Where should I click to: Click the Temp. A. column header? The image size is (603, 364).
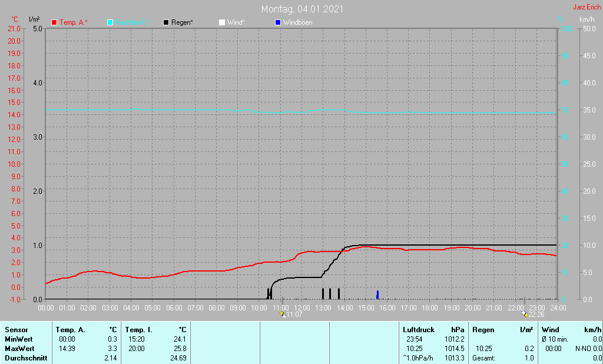(x=71, y=330)
